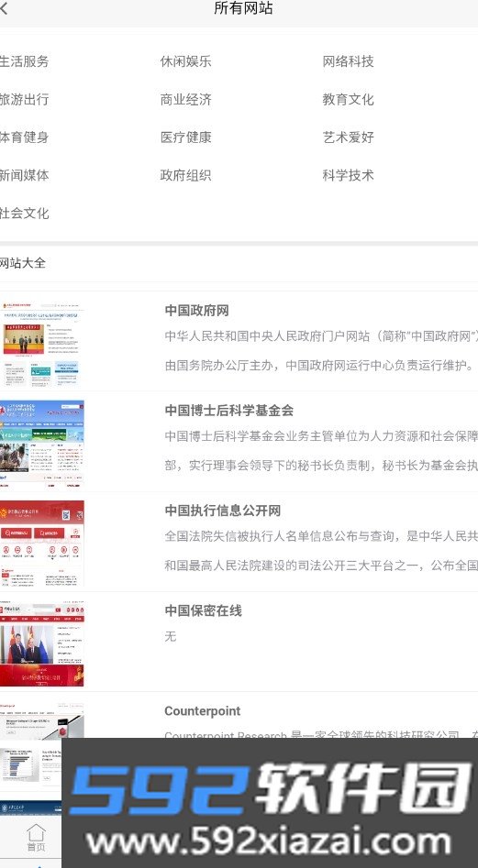Click the 中国保密在线 title
Image resolution: width=478 pixels, height=868 pixels.
[204, 610]
